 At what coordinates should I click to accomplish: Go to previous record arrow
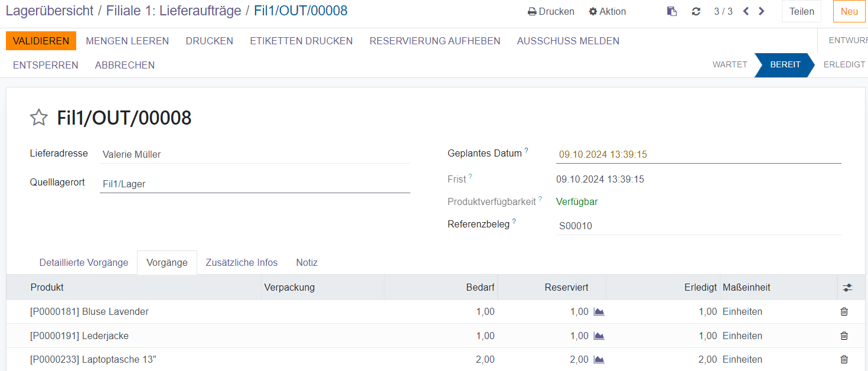(746, 11)
